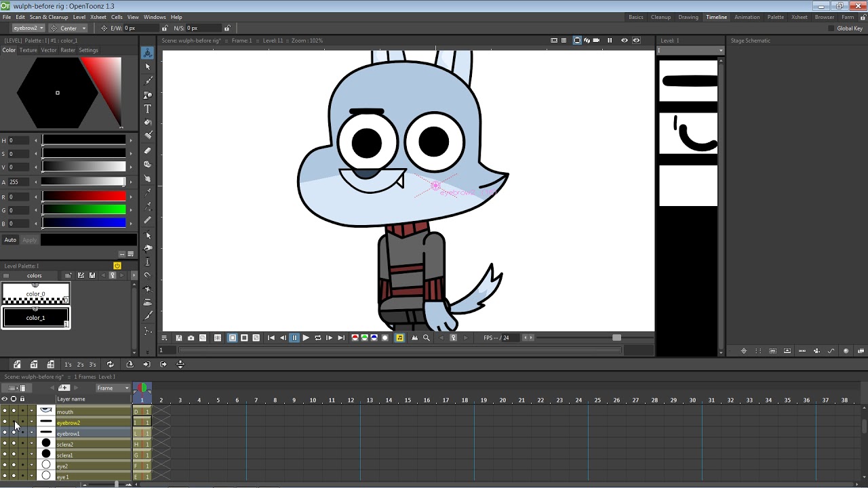Viewport: 868px width, 488px height.
Task: Select the Animate tool in the toolbox
Action: click(147, 53)
